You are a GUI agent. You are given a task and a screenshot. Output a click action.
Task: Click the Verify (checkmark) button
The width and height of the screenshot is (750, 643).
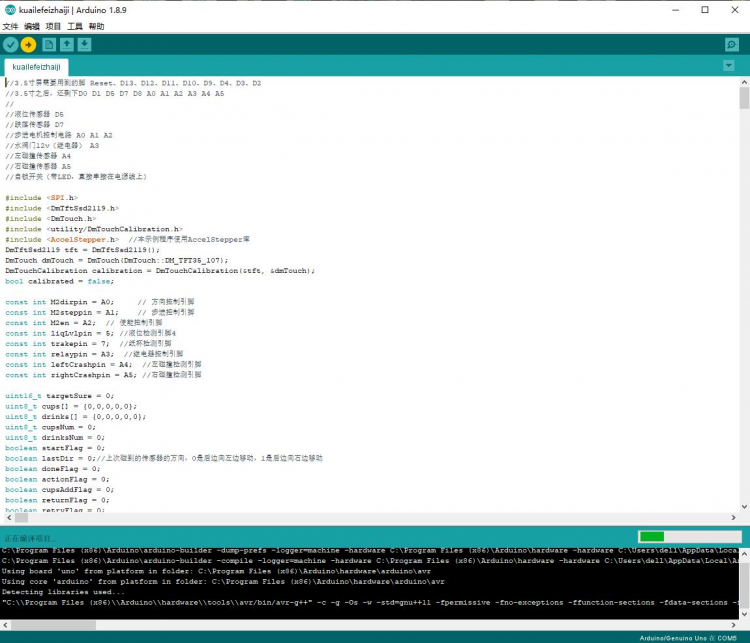click(x=11, y=44)
